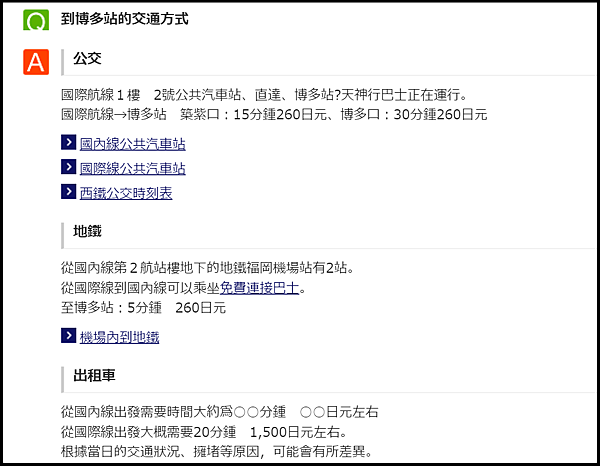Click the text 至博多站：5分鍾 260日元
Viewport: 600px width, 466px height.
point(143,308)
